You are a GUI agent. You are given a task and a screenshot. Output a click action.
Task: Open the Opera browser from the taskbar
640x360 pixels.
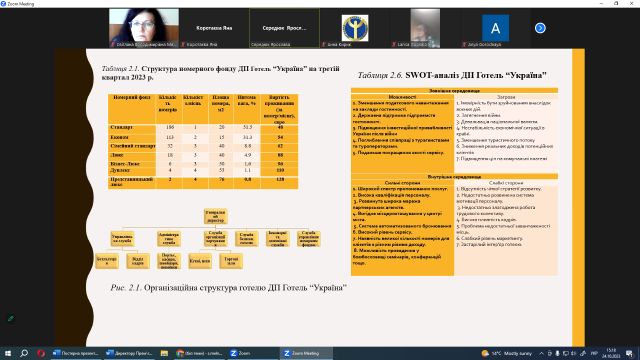(x=41, y=353)
